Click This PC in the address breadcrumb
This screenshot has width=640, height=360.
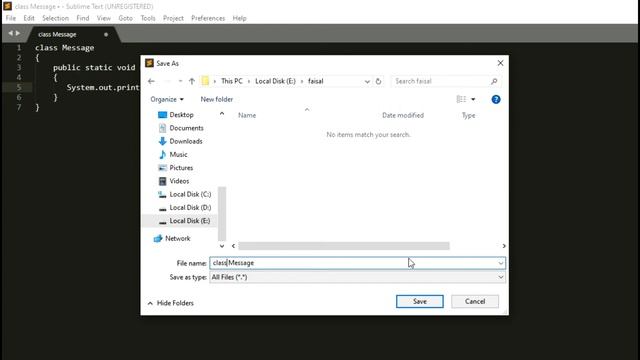pyautogui.click(x=232, y=81)
